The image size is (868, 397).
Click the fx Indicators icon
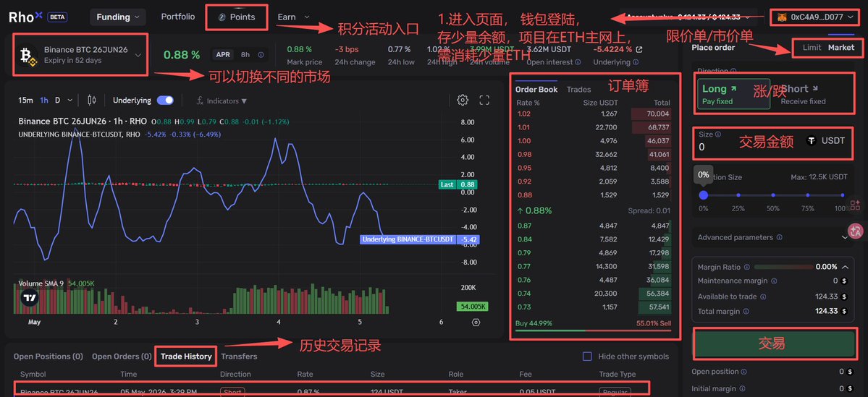pyautogui.click(x=200, y=101)
